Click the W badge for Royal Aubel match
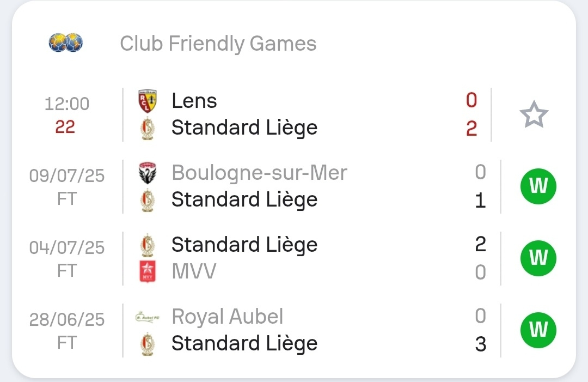The width and height of the screenshot is (588, 382). point(538,330)
